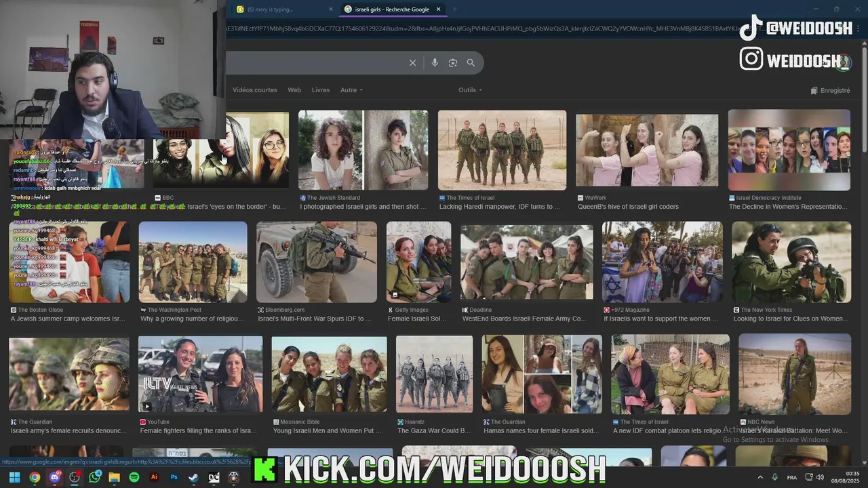This screenshot has height=488, width=868.
Task: Open File Explorer from the taskbar
Action: pos(114,477)
